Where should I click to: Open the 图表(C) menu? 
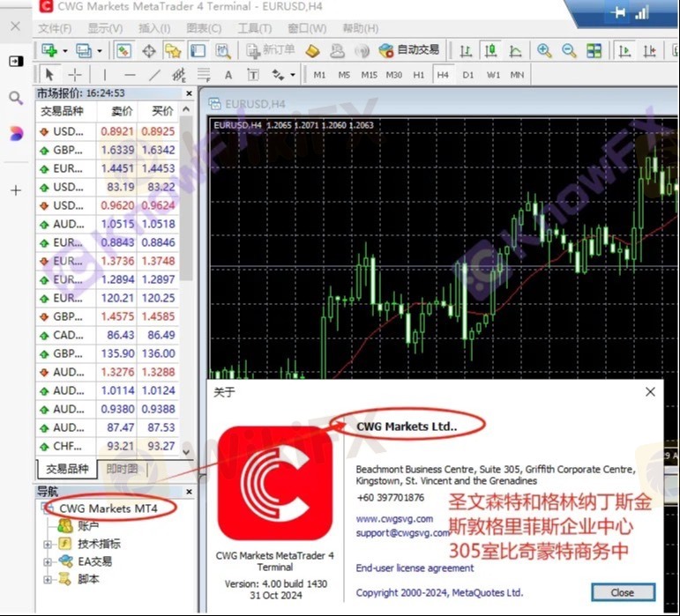point(204,28)
